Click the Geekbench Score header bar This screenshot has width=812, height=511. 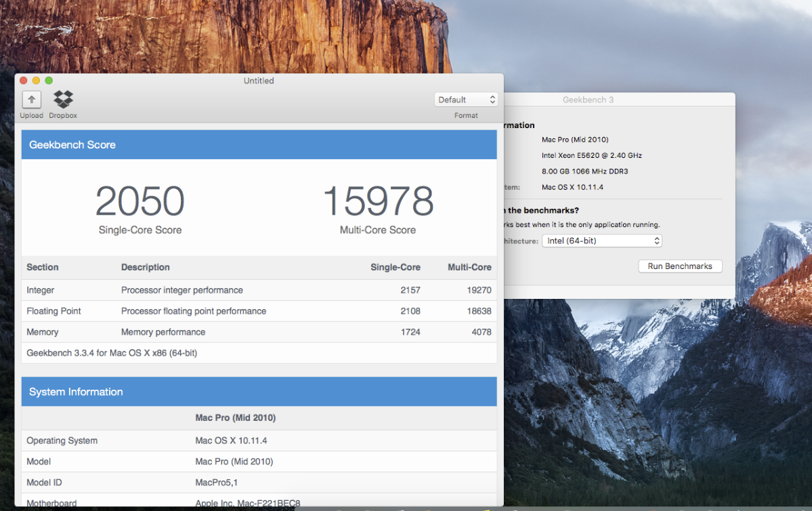click(x=259, y=144)
